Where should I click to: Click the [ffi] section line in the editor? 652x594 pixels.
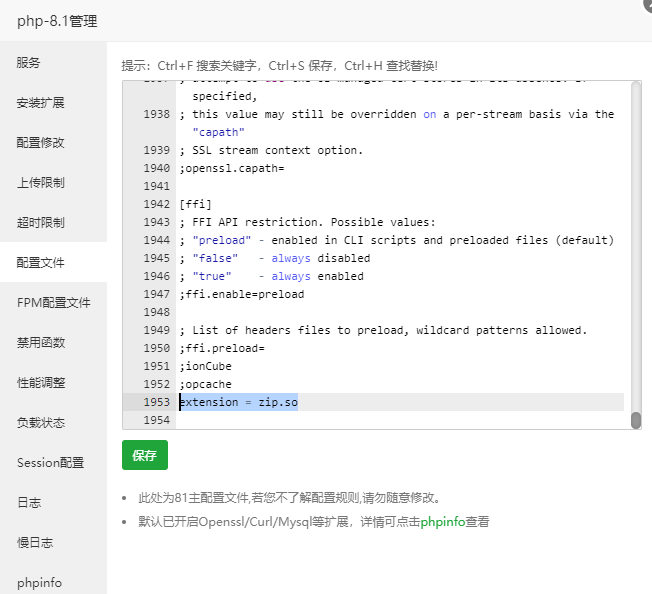pos(196,204)
